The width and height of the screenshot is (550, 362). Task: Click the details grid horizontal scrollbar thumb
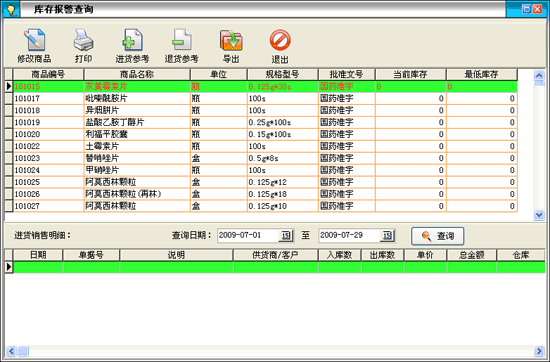click(24, 351)
